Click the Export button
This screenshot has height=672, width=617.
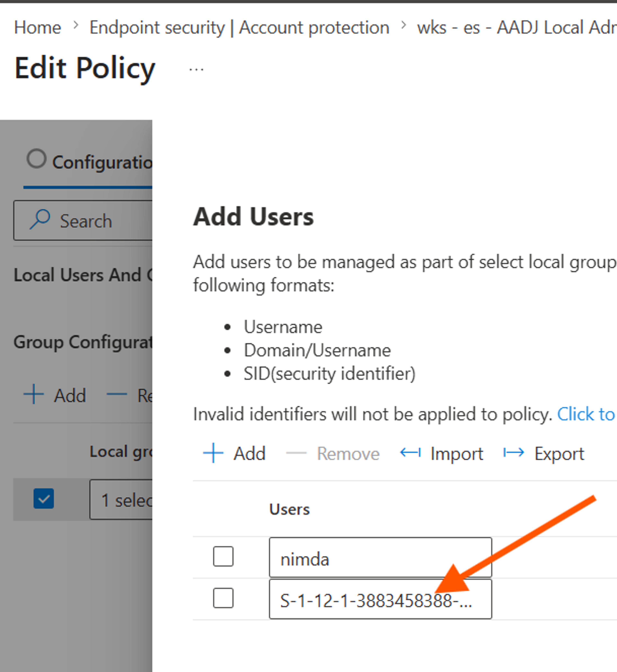coord(544,453)
